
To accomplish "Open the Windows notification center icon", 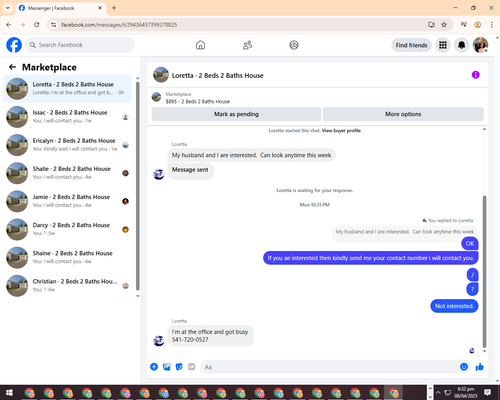I will [488, 392].
